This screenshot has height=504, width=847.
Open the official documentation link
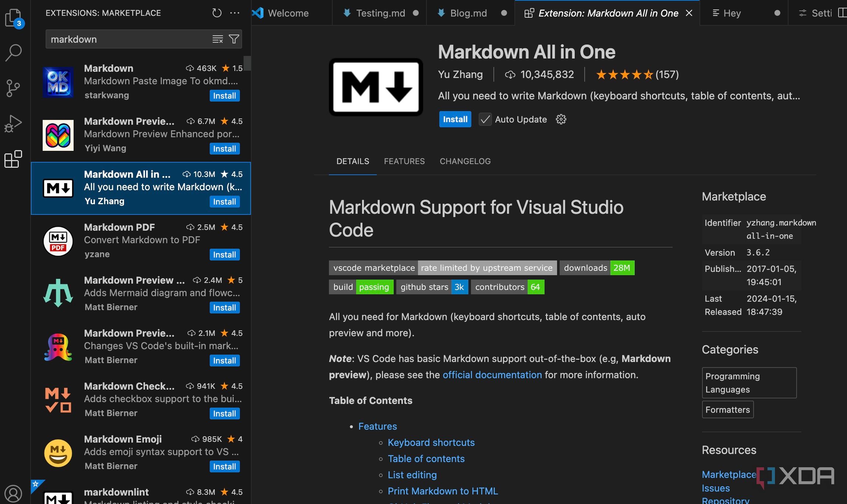pyautogui.click(x=492, y=375)
